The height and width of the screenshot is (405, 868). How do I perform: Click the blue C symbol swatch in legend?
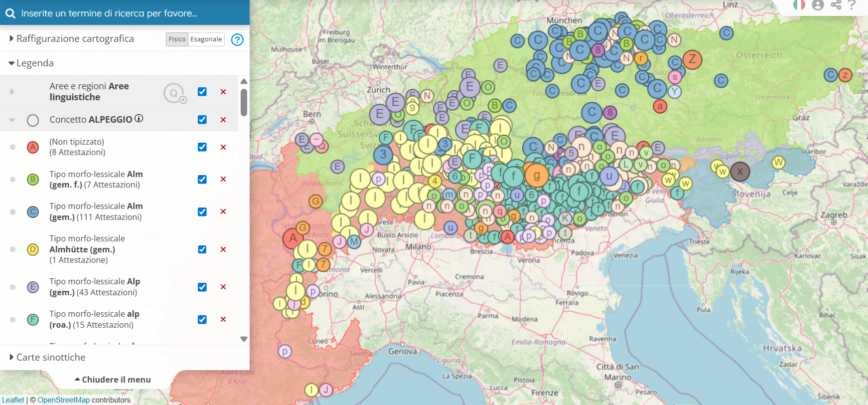pos(33,212)
